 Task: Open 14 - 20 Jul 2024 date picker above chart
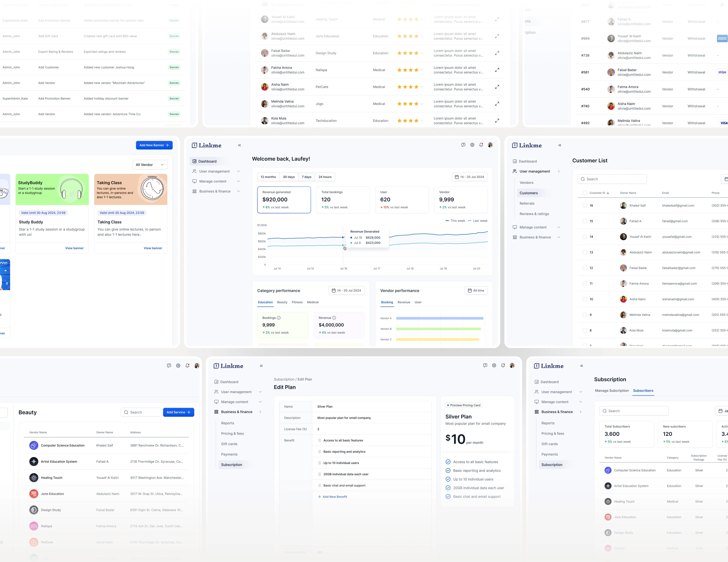point(470,177)
